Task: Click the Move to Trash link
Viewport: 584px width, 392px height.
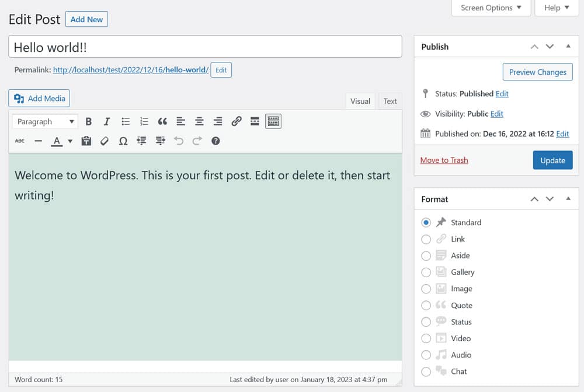Action: click(444, 160)
